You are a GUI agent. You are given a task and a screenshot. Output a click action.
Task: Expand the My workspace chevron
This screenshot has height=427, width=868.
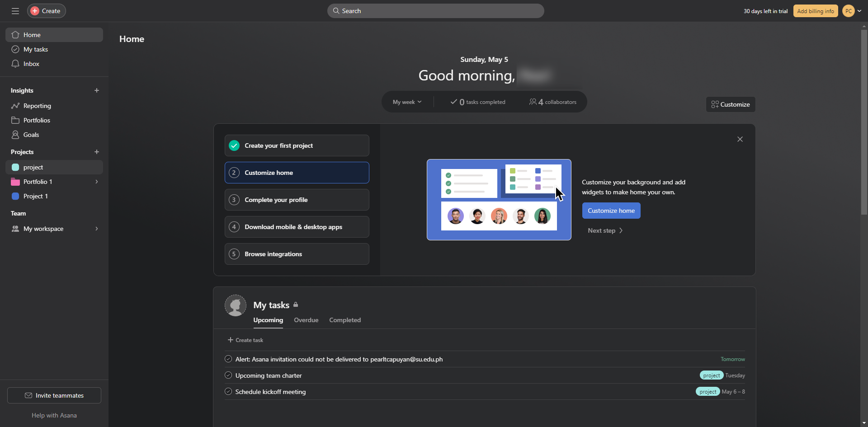[97, 229]
